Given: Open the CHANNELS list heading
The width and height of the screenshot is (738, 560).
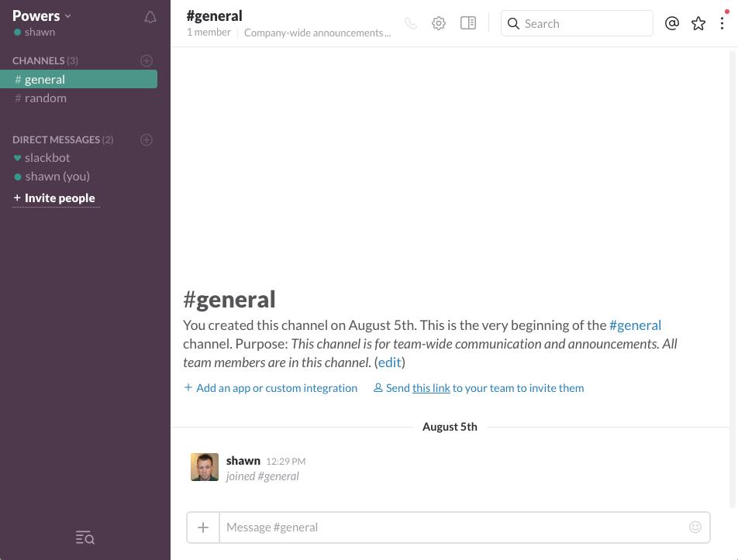Looking at the screenshot, I should pos(45,60).
